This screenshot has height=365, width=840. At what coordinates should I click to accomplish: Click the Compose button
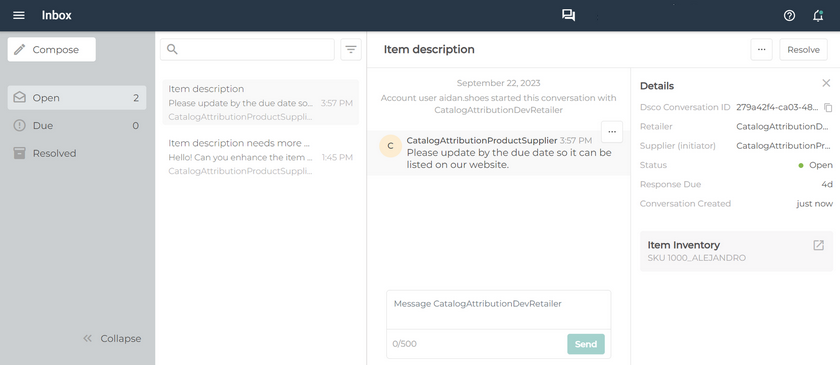51,49
